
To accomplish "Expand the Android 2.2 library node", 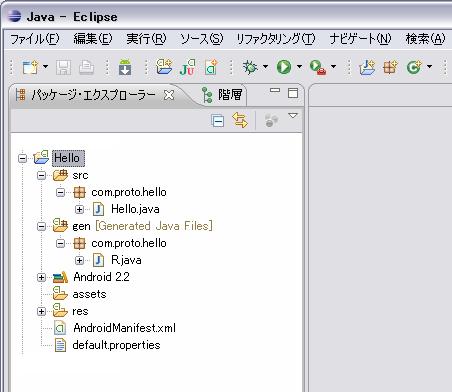I will (x=41, y=277).
